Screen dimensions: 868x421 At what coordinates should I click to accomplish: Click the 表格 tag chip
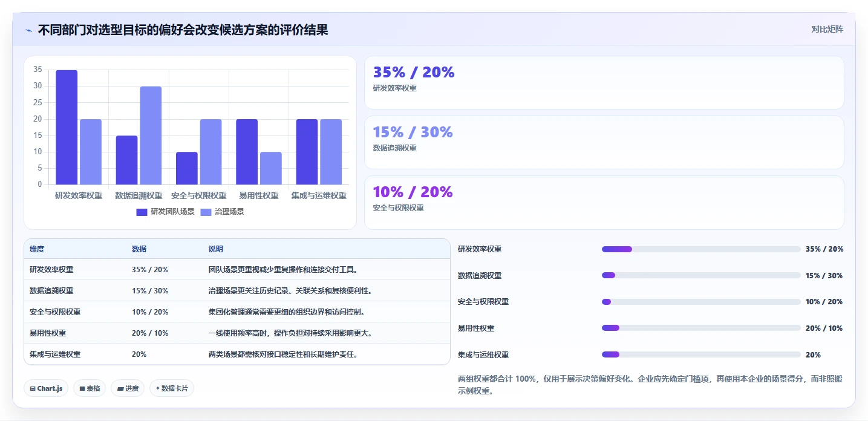[x=90, y=388]
